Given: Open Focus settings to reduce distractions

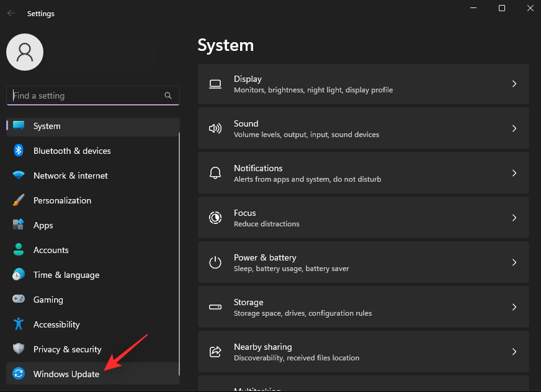Looking at the screenshot, I should tap(364, 217).
